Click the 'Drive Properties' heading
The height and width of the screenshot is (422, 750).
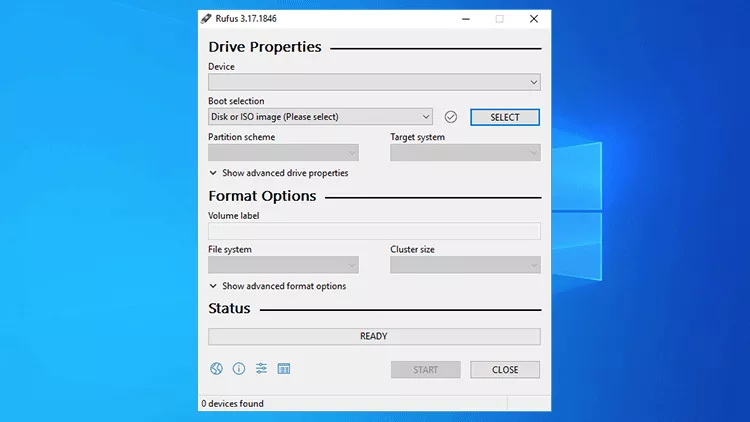pyautogui.click(x=265, y=47)
